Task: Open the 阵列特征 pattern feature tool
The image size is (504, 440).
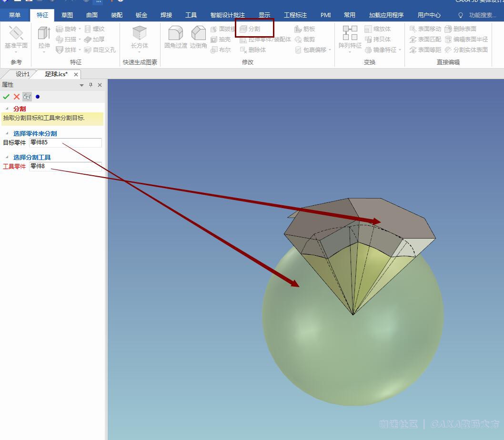Action: click(x=350, y=37)
